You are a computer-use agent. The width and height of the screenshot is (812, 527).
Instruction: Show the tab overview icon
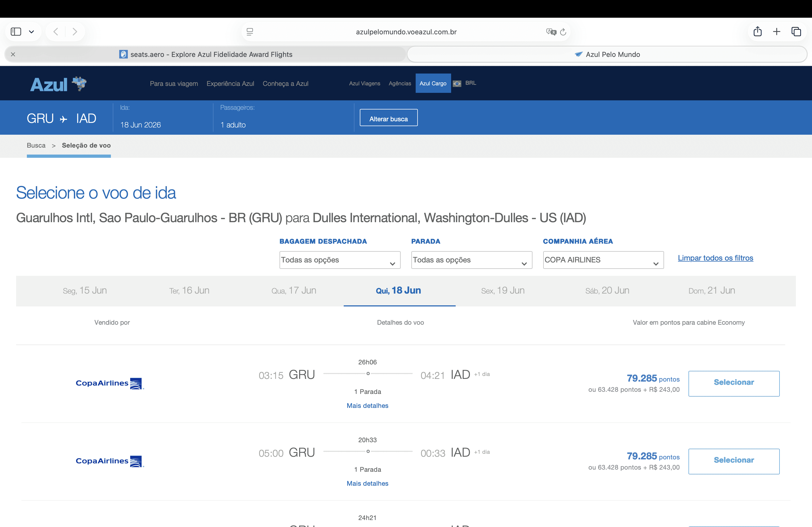796,32
